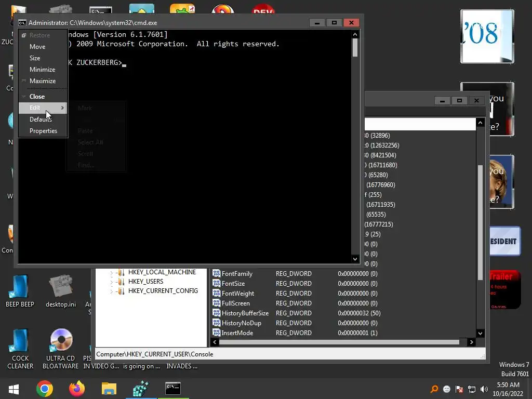Expand the HKEY_CURRENT_CONFIG tree node
The image size is (532, 399).
point(111,291)
